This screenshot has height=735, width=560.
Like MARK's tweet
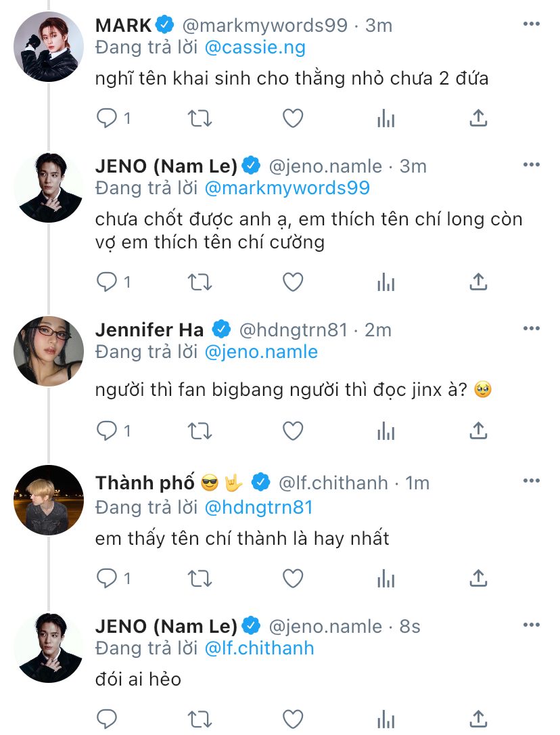pos(292,118)
